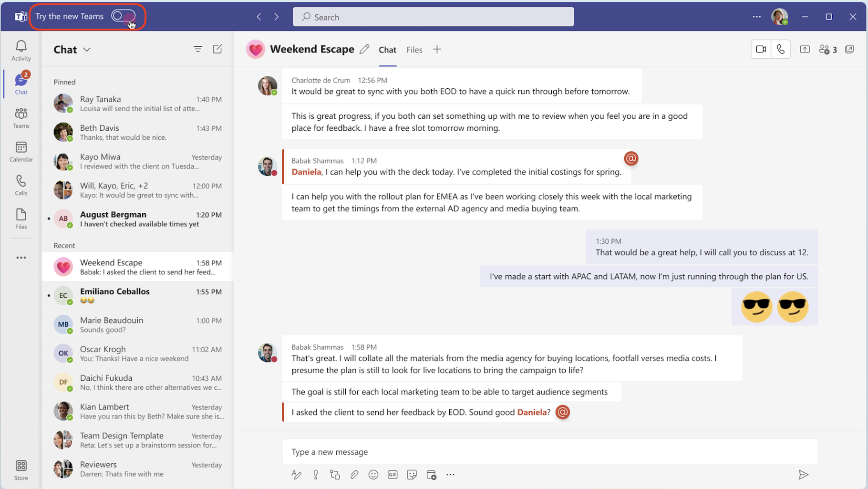
Task: Send the message with arrow icon
Action: pyautogui.click(x=804, y=475)
